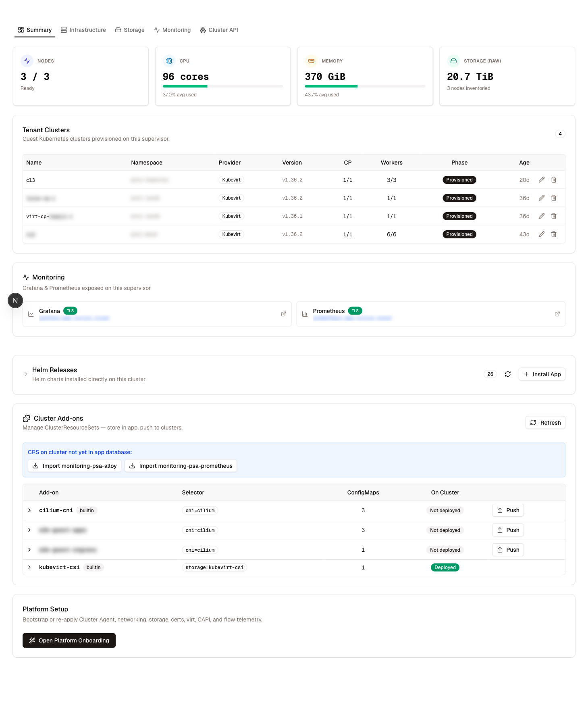Open Platform Onboarding
Image resolution: width=588 pixels, height=709 pixels.
(x=69, y=640)
